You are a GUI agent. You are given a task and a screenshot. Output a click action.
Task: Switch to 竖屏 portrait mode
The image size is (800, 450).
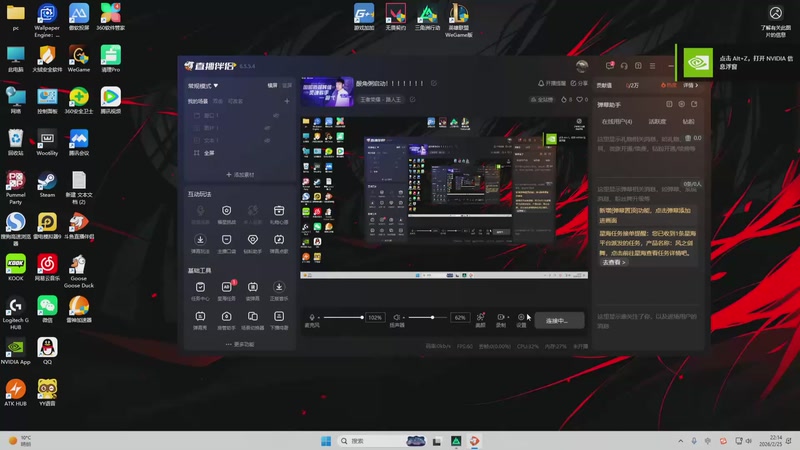click(287, 86)
